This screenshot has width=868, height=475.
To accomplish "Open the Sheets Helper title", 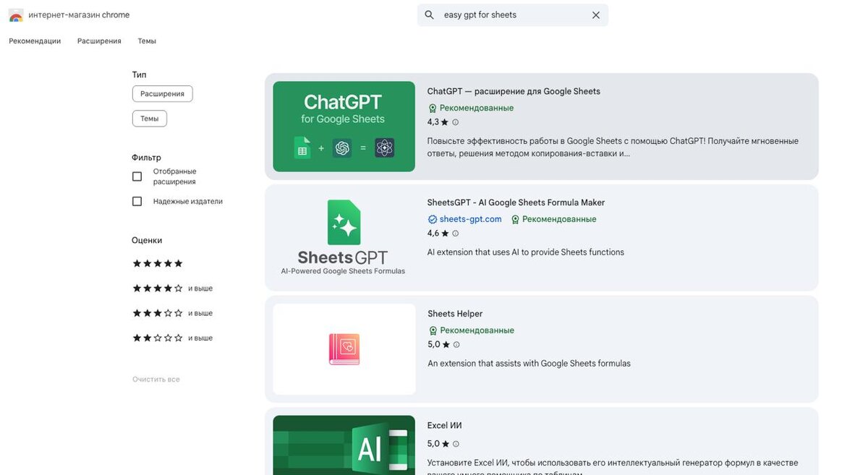I will (x=455, y=314).
